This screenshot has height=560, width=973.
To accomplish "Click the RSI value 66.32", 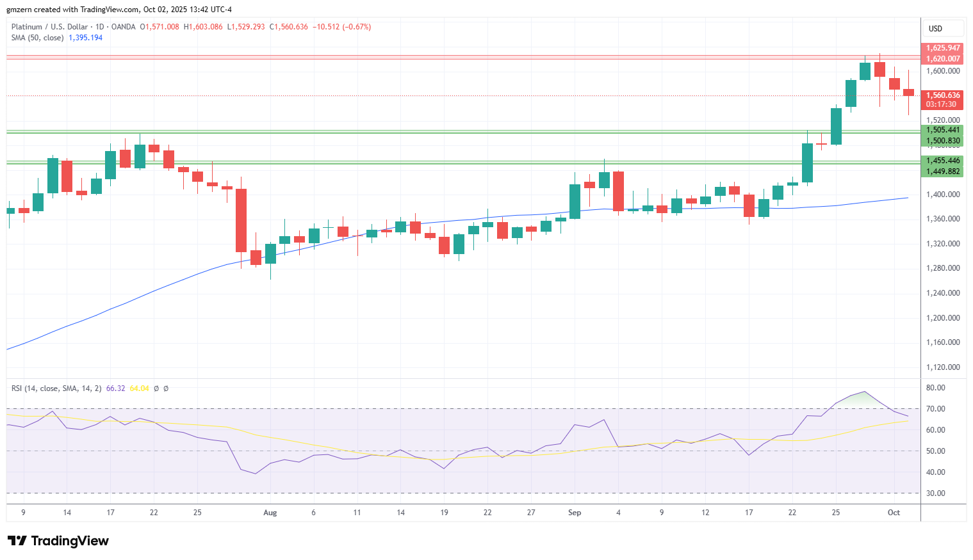I will [116, 388].
